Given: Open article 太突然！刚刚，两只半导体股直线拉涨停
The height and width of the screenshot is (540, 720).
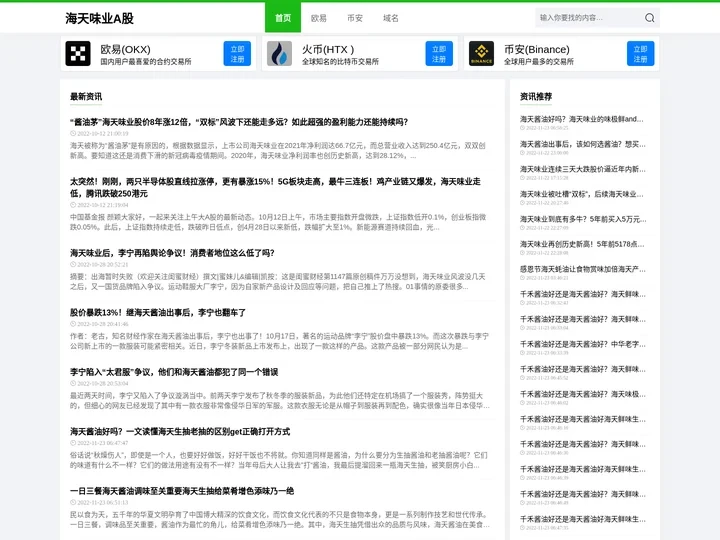Looking at the screenshot, I should point(276,187).
